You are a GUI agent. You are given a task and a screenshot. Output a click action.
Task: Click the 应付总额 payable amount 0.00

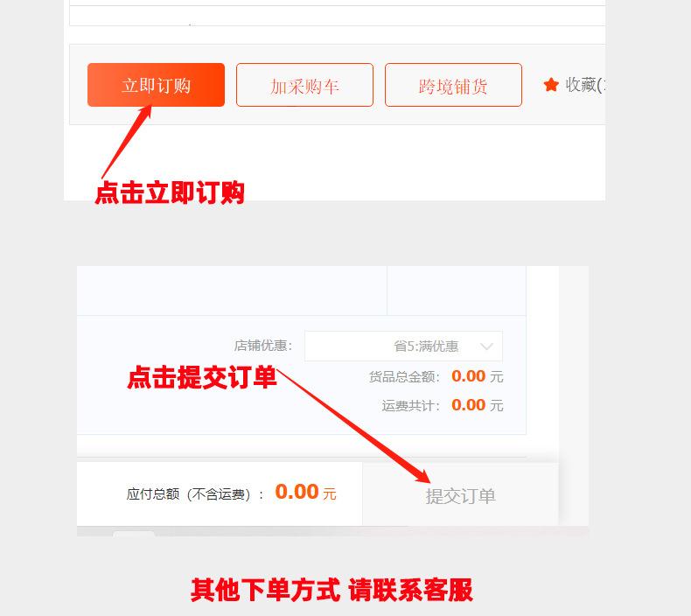pos(297,492)
